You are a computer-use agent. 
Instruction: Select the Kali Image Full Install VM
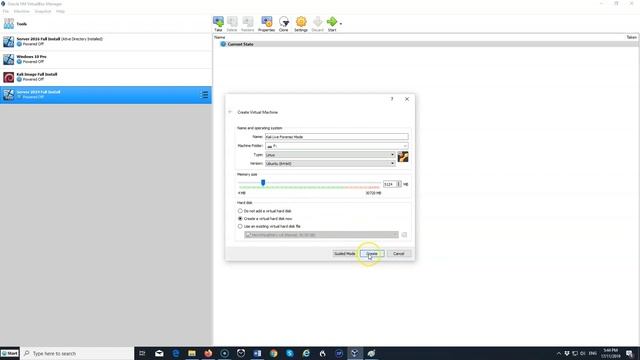pyautogui.click(x=106, y=77)
